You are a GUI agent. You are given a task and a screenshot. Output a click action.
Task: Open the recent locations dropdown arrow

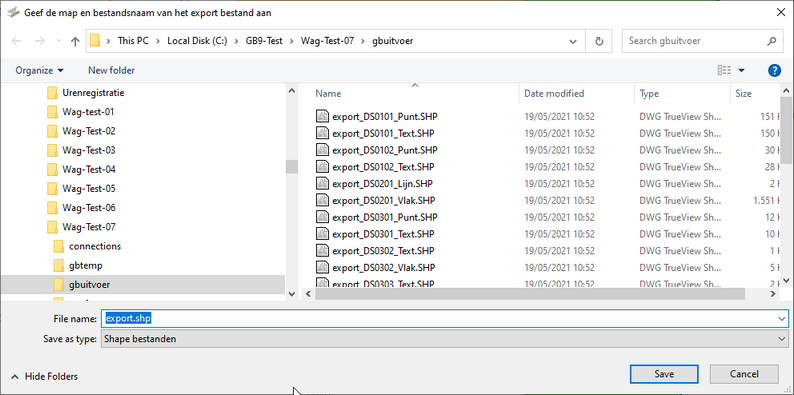58,41
